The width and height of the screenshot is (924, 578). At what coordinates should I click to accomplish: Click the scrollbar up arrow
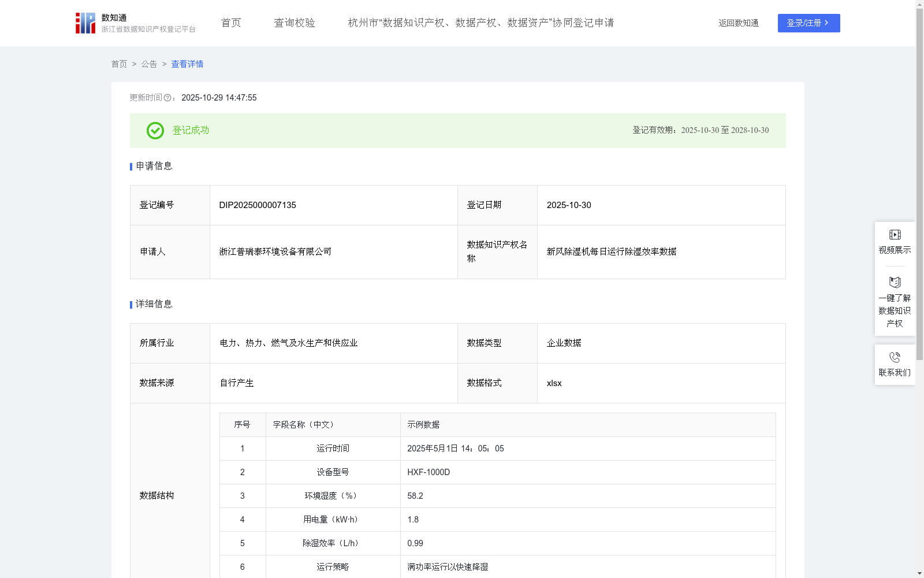click(919, 4)
